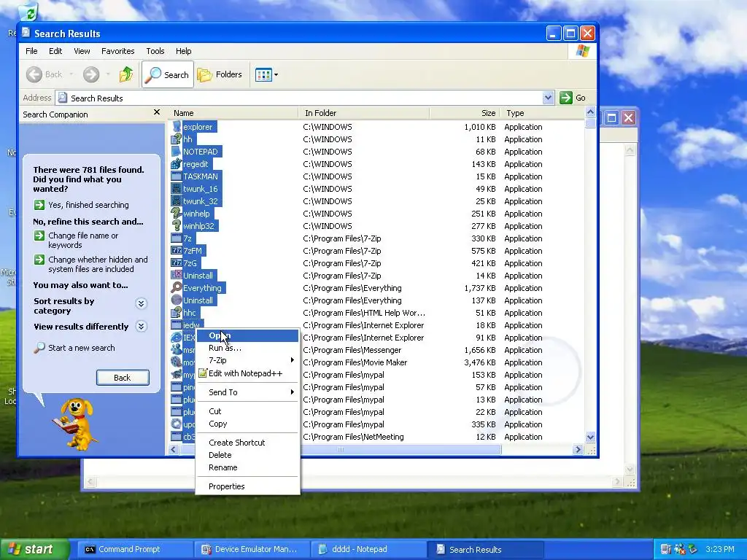Click the regedit application icon

(x=177, y=164)
